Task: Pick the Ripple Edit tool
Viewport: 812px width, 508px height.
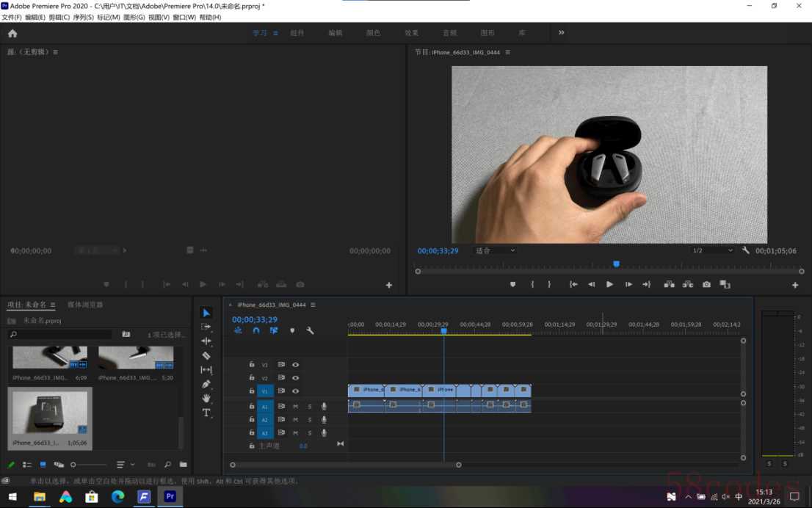Action: 206,341
